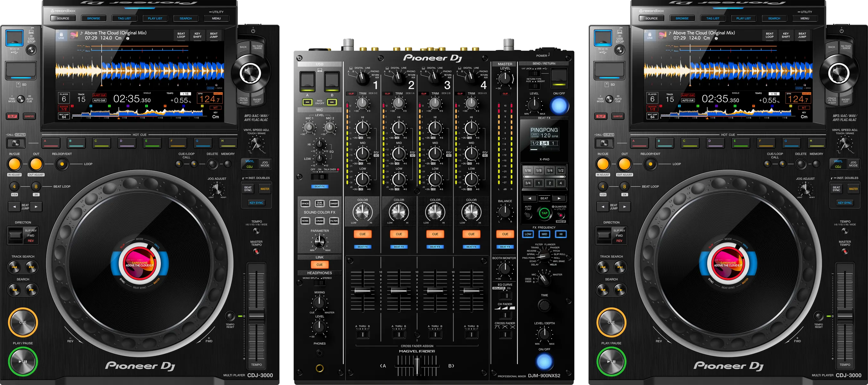The width and height of the screenshot is (868, 385).
Task: Tap KEY SHIFT on left CDJ touchscreen
Action: coord(197,35)
